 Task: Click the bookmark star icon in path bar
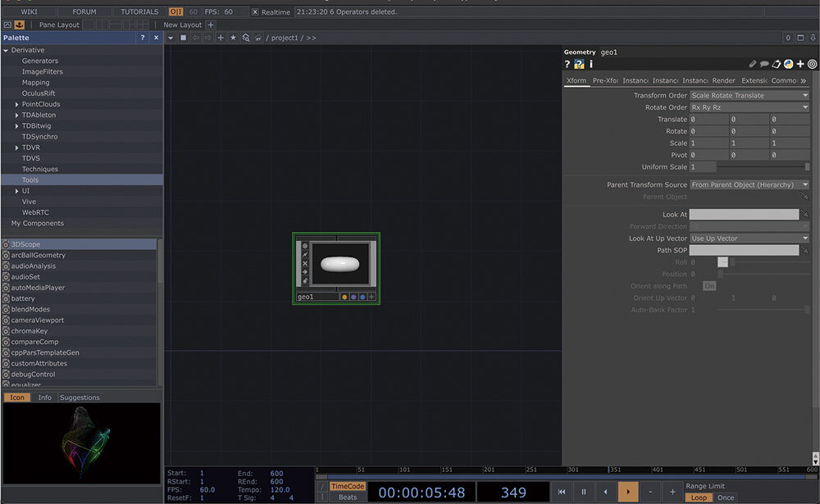(x=233, y=38)
